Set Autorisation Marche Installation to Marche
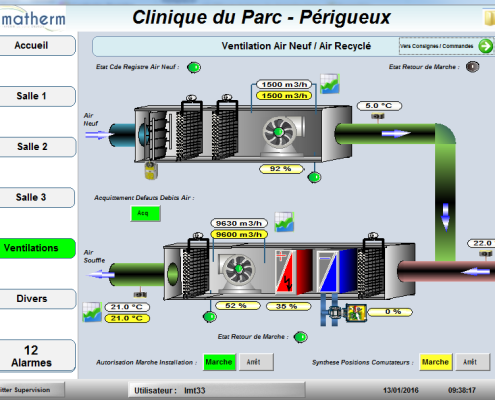The width and height of the screenshot is (495, 400). (x=219, y=362)
